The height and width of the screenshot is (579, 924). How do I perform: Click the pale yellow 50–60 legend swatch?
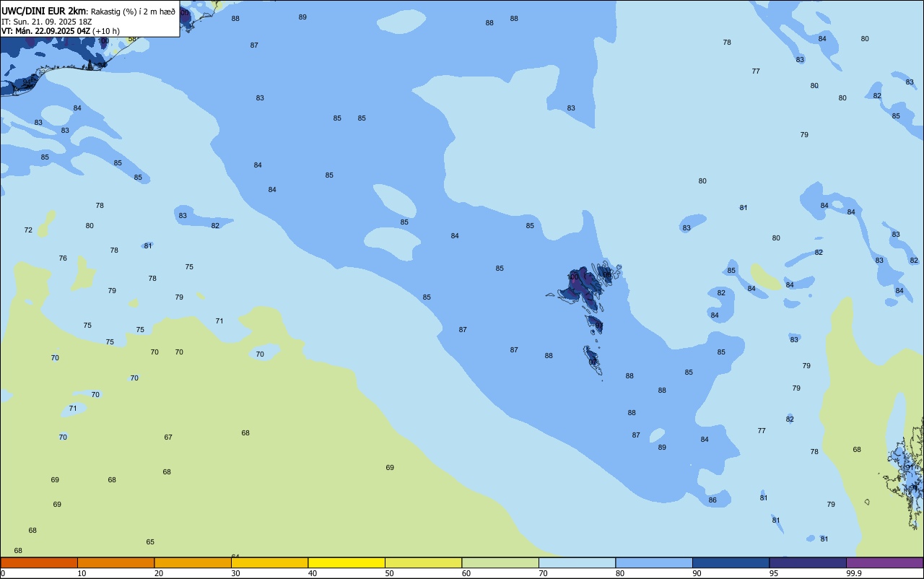[x=423, y=562]
